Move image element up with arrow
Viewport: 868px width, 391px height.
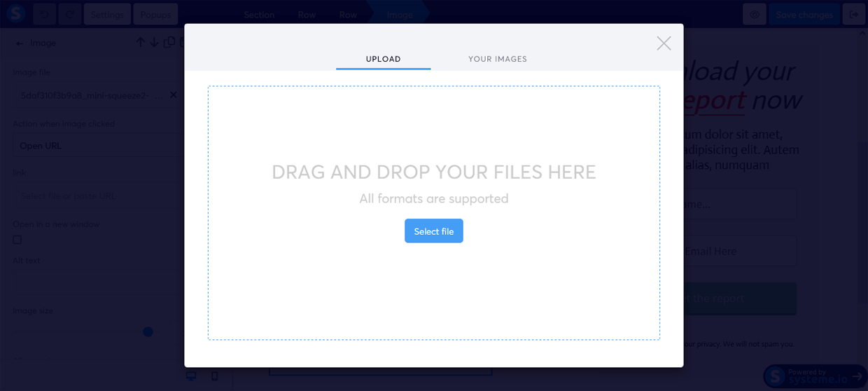point(140,43)
